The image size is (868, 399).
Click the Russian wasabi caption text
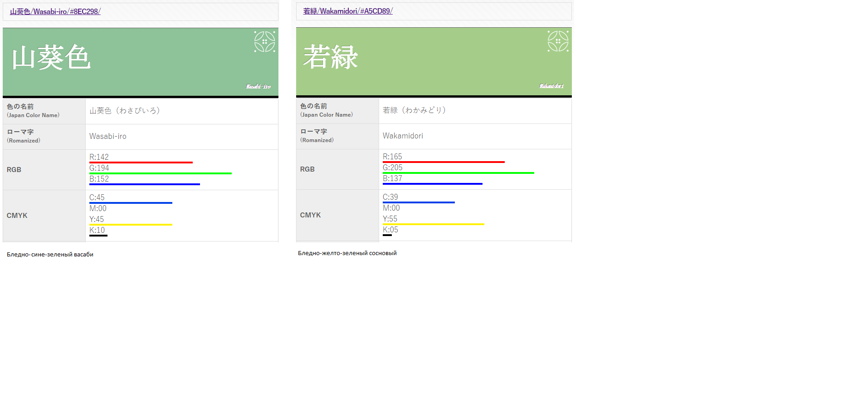tap(50, 255)
